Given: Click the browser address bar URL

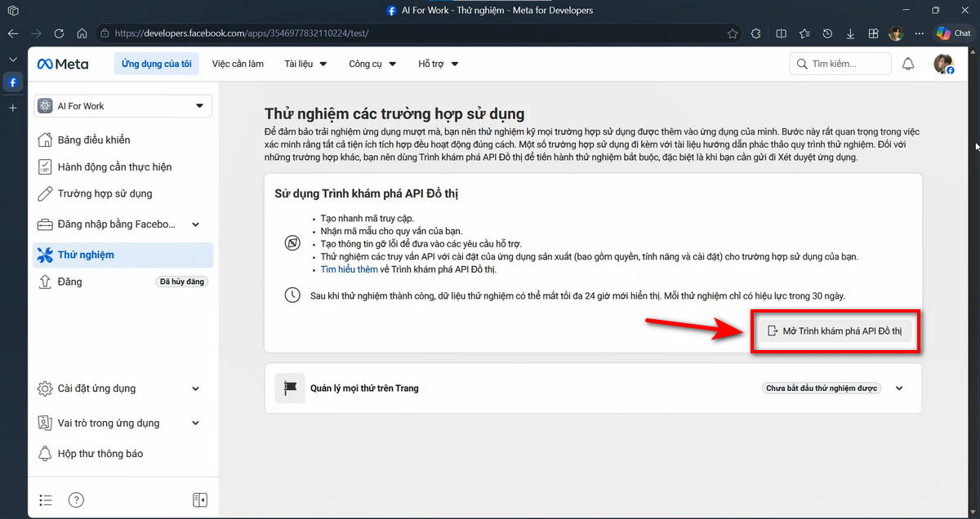Looking at the screenshot, I should [242, 33].
